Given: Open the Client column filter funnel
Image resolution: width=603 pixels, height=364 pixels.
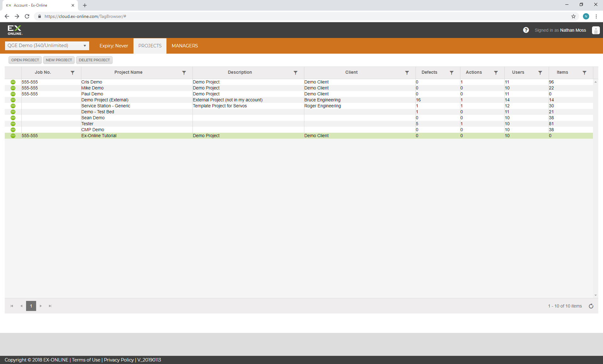Looking at the screenshot, I should pyautogui.click(x=407, y=72).
